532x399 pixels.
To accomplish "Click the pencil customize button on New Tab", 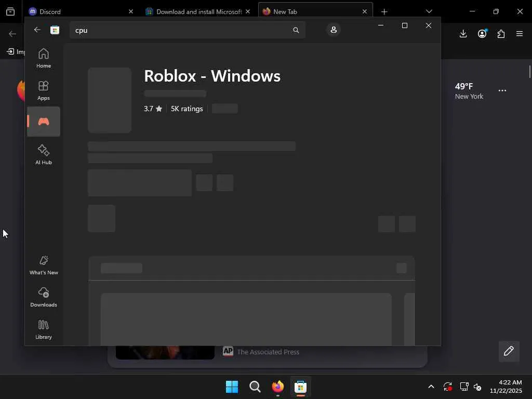I will click(509, 351).
